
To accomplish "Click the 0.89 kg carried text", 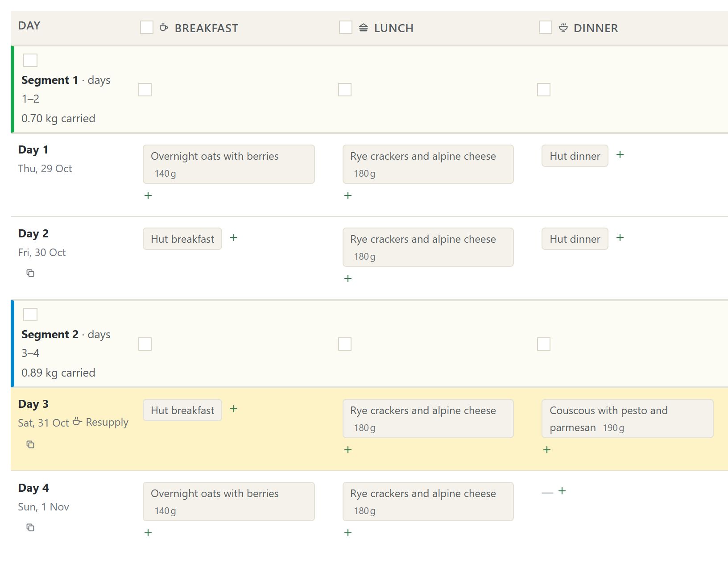I will pos(58,373).
